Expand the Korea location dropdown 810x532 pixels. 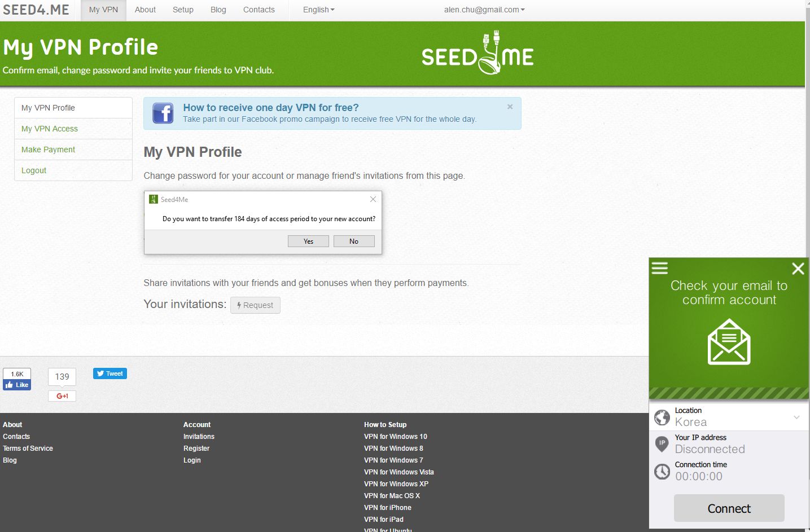tap(796, 417)
